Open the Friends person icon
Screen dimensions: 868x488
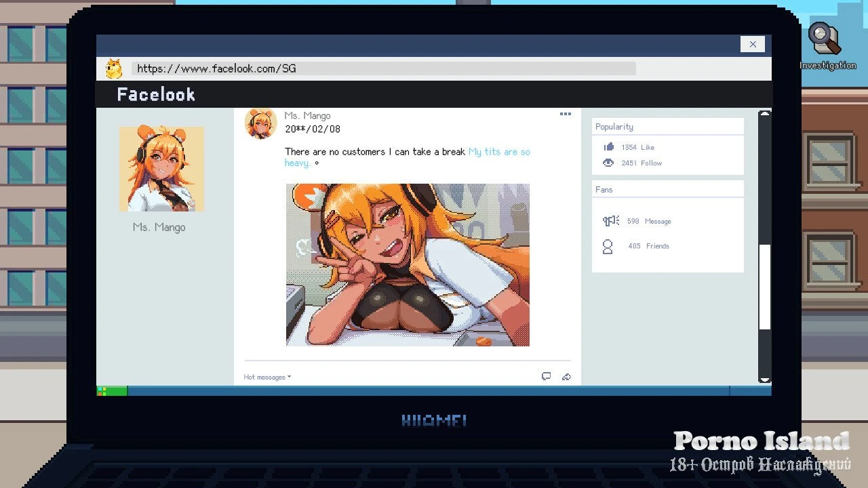coord(608,246)
